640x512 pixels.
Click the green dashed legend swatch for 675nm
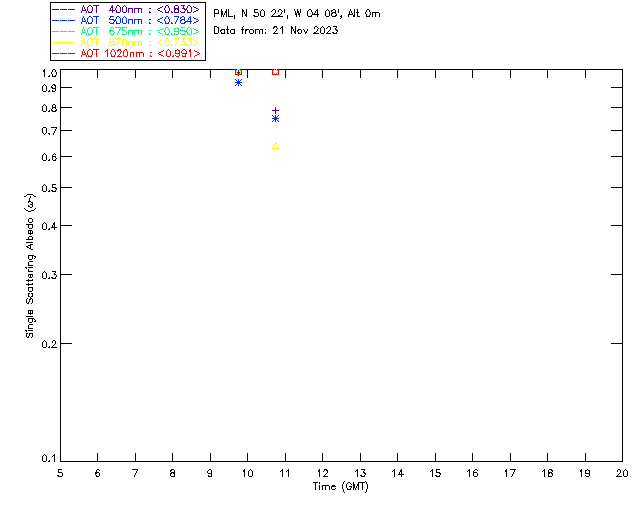tap(63, 31)
